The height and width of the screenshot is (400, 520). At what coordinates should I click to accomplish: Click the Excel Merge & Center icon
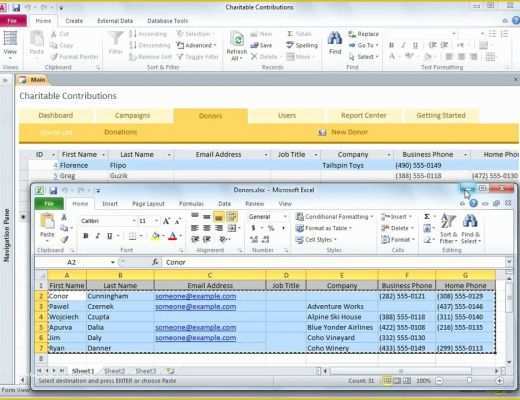(x=232, y=228)
